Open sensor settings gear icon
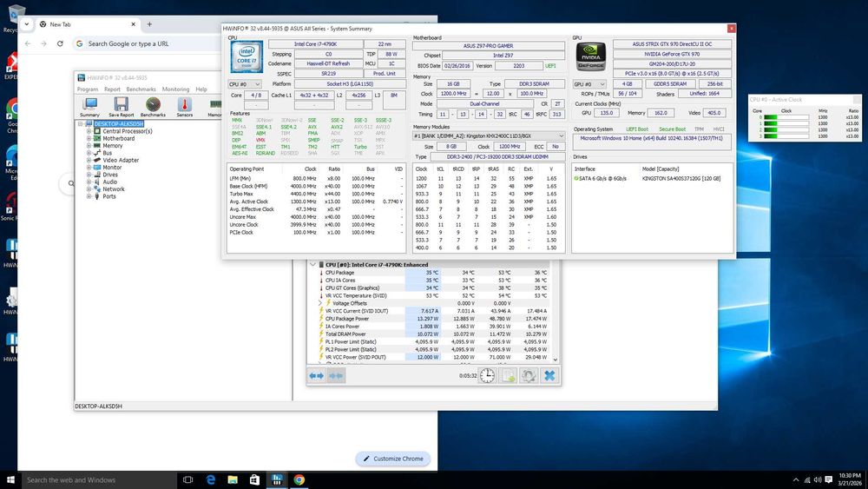The image size is (868, 489). pos(529,375)
